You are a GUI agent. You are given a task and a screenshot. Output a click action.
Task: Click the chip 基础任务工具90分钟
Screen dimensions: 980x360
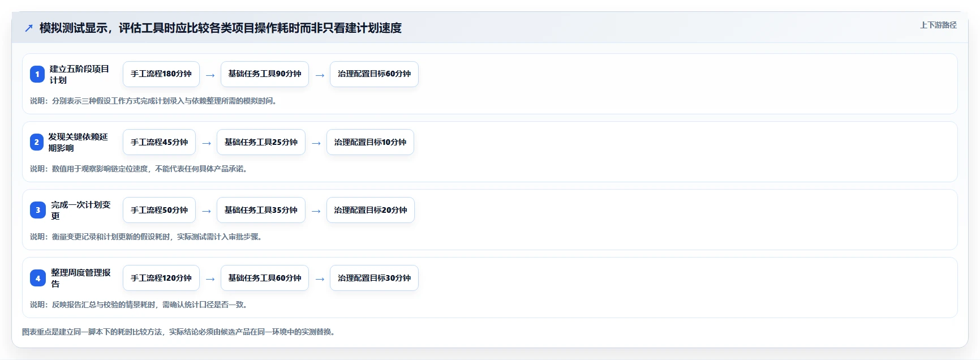coord(265,74)
